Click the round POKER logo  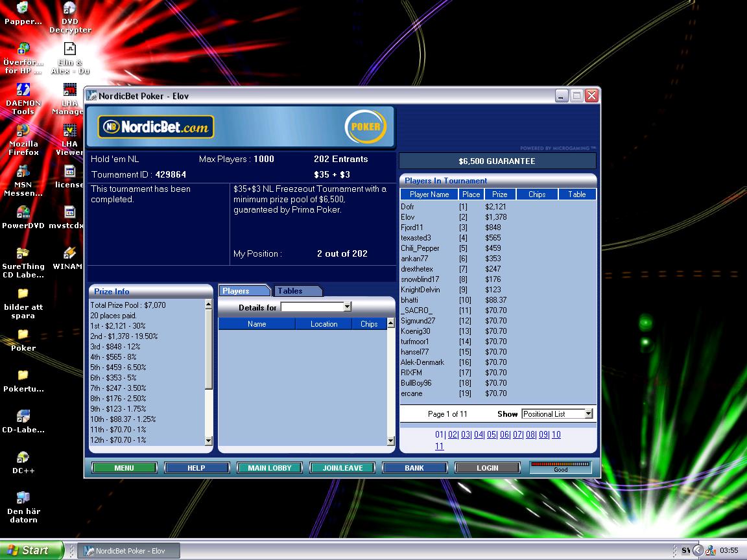[x=366, y=126]
